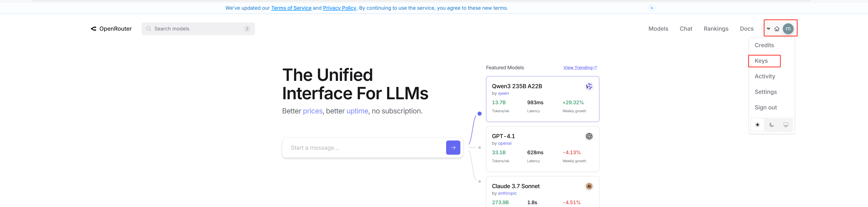868x207 pixels.
Task: Enable dark theme with moon icon
Action: point(771,125)
